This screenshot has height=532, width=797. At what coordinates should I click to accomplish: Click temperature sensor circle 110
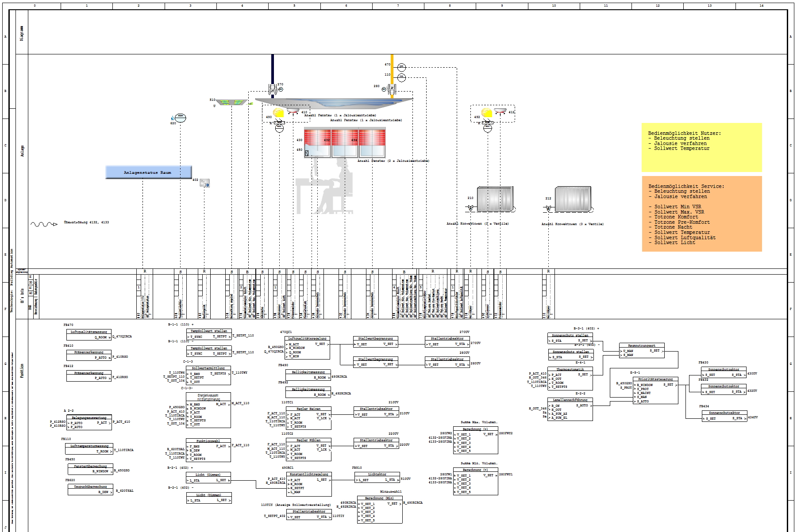click(x=401, y=77)
